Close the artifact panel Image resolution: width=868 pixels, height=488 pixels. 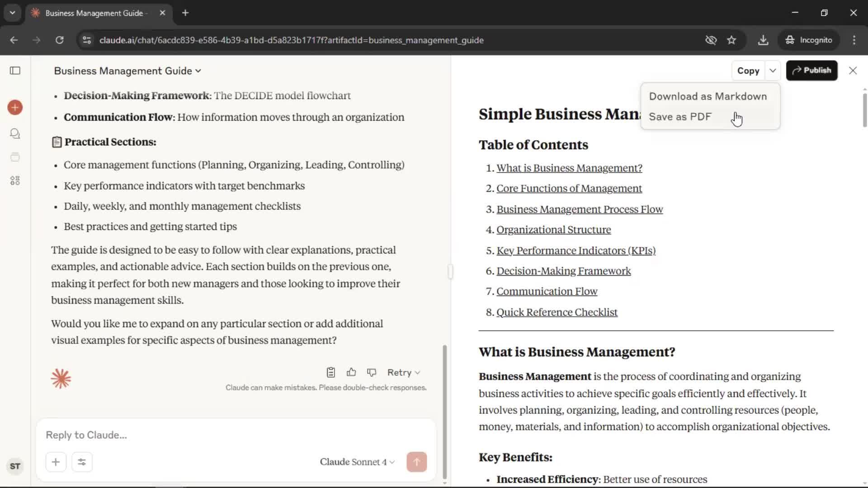[x=853, y=70]
